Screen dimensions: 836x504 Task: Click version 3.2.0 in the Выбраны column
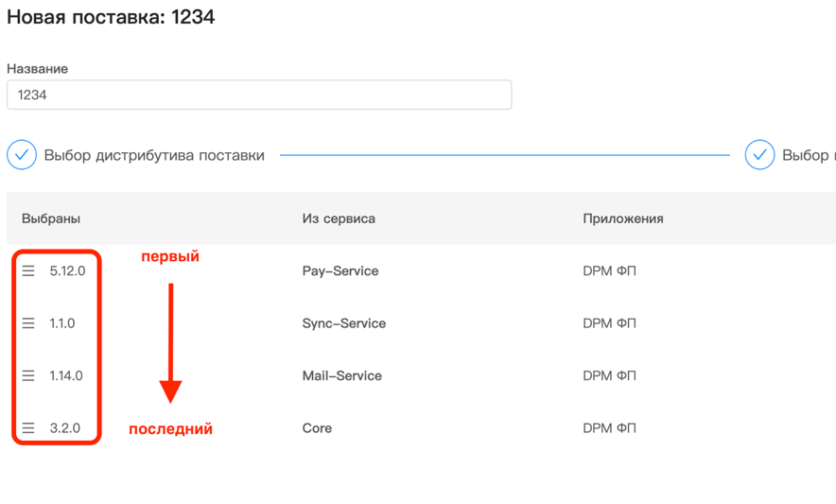click(x=65, y=428)
